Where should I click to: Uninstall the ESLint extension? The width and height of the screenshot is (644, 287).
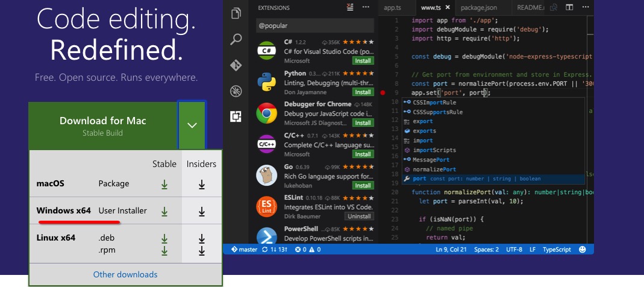click(360, 216)
